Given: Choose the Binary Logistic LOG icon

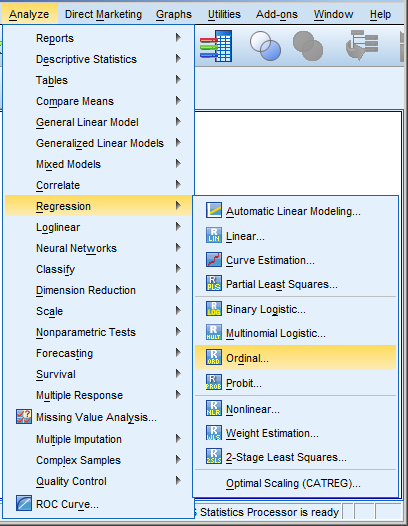Looking at the screenshot, I should click(214, 309).
